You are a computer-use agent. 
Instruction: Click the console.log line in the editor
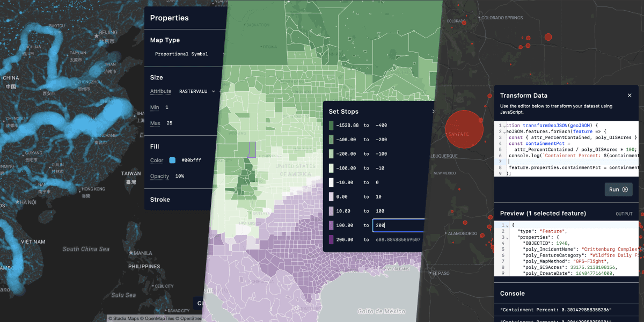click(573, 156)
